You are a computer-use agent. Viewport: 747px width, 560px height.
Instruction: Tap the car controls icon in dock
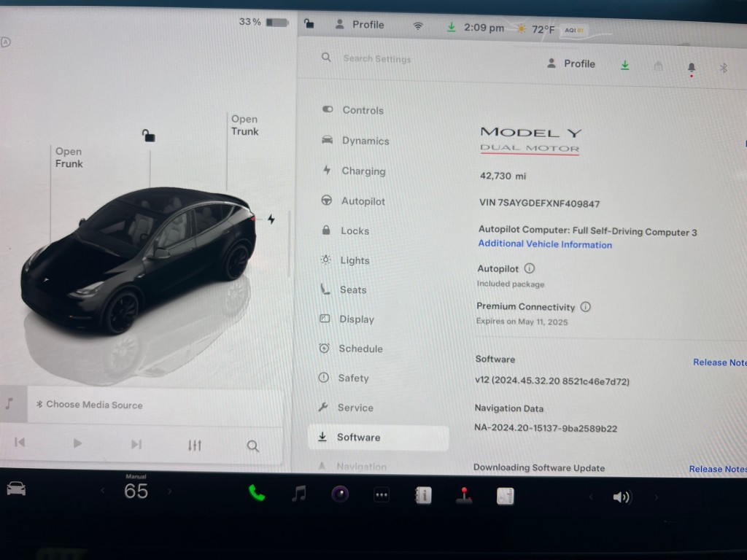click(x=16, y=488)
